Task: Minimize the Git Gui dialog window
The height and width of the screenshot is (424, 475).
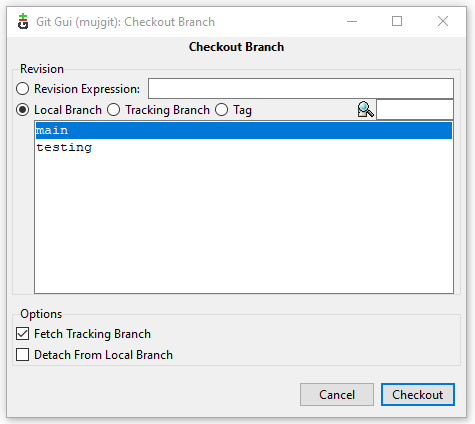Action: pyautogui.click(x=352, y=22)
